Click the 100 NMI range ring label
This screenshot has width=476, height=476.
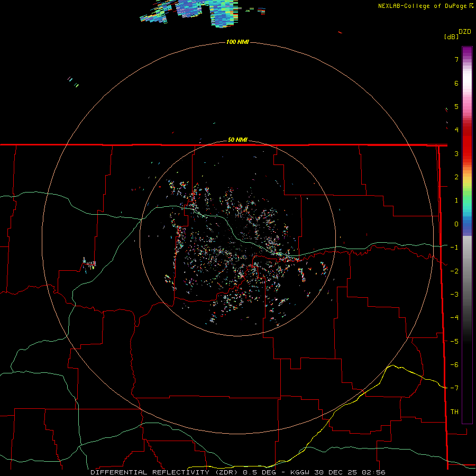pyautogui.click(x=237, y=42)
